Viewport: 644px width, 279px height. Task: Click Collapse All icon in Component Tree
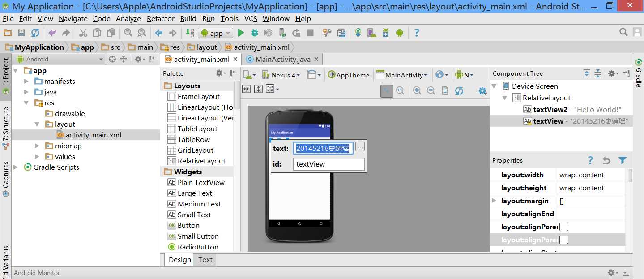[597, 73]
